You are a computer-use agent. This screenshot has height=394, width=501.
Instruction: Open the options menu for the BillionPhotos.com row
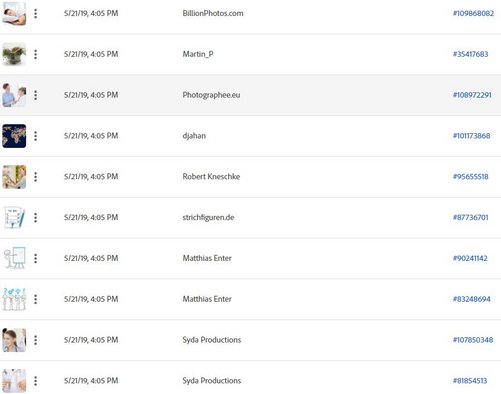point(36,14)
